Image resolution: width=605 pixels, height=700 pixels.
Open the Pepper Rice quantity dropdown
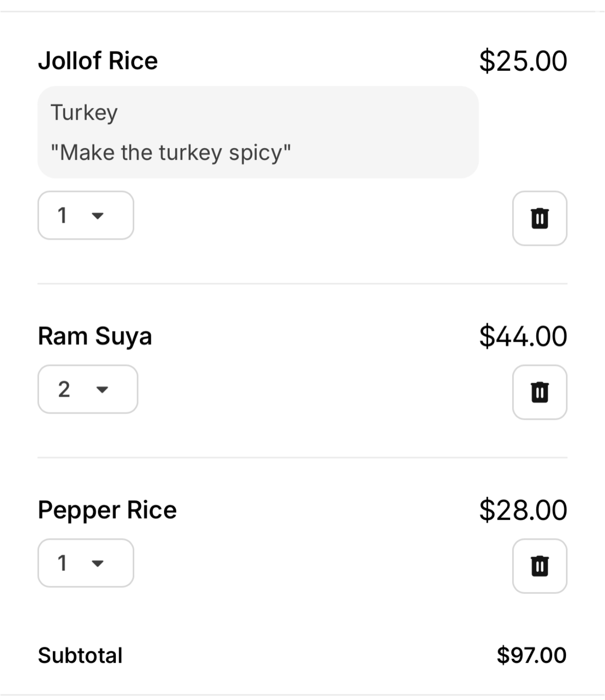point(85,563)
